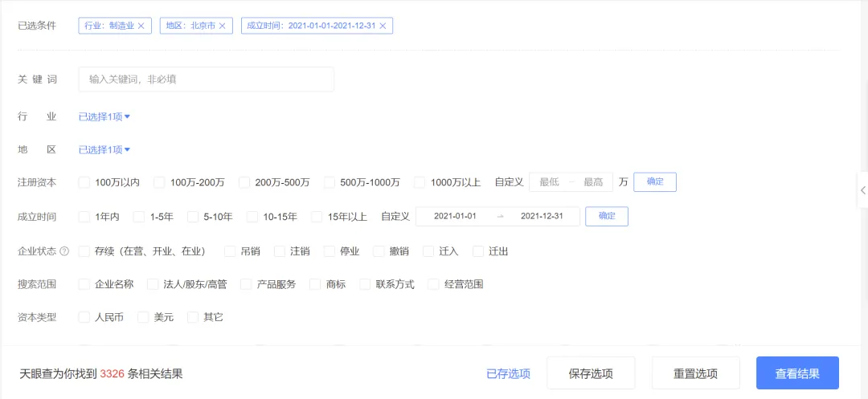Check the 吊销 status box

click(230, 251)
